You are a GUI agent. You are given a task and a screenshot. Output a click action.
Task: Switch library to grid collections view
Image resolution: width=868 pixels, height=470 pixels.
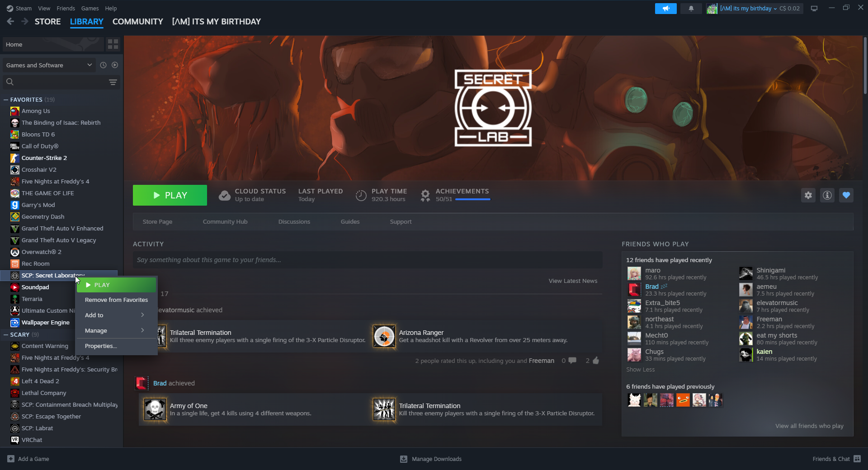click(113, 44)
